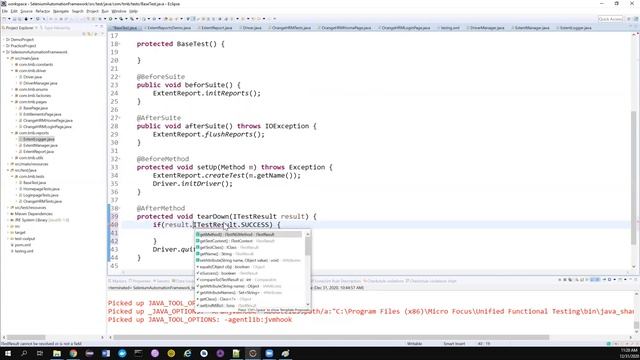Click the console horizontal scrollbar
This screenshot has height=360, width=640.
pos(331,338)
